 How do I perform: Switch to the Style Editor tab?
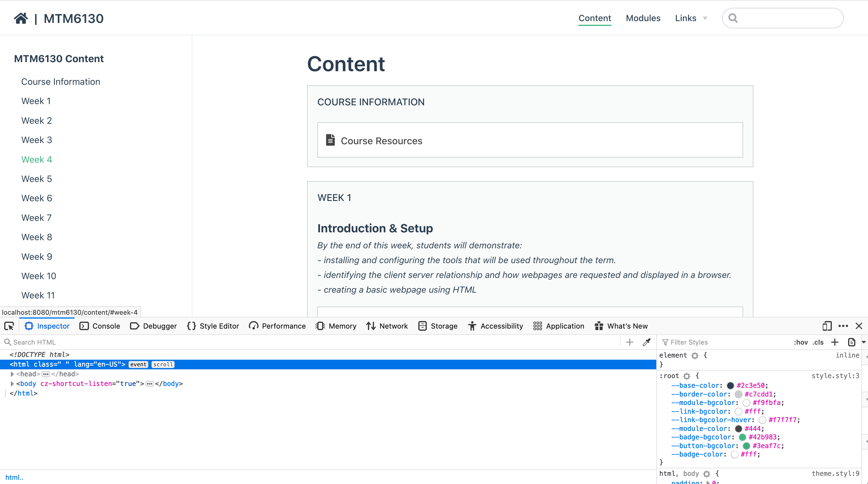click(213, 326)
